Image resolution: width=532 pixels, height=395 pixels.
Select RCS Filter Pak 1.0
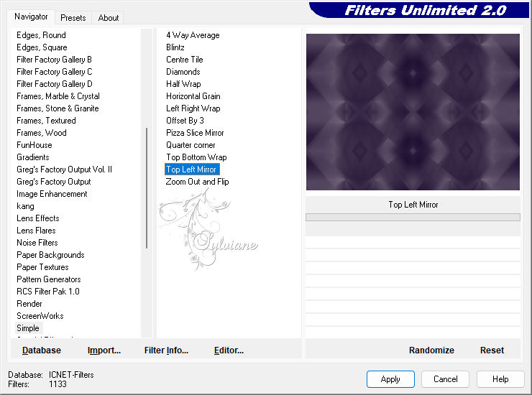pos(48,292)
